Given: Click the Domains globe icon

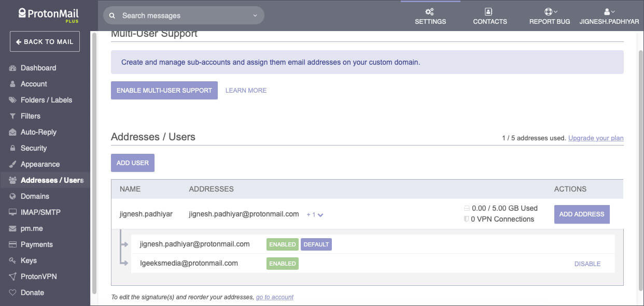Looking at the screenshot, I should 13,196.
